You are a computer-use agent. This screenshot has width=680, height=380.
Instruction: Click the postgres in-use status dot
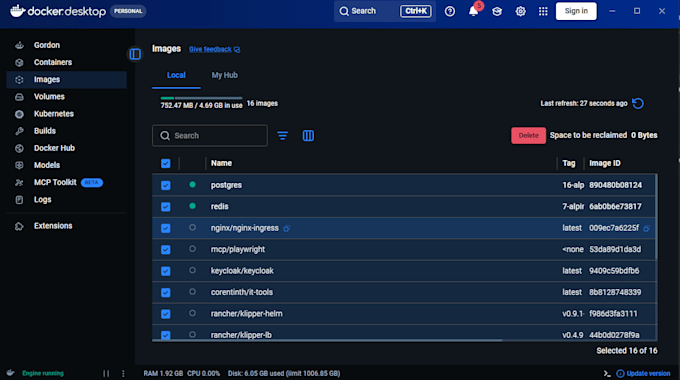coord(193,184)
